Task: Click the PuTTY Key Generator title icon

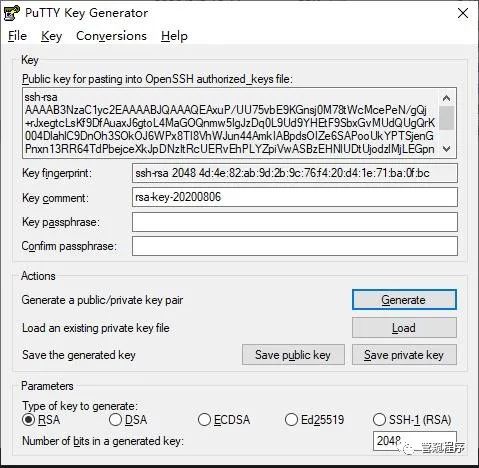Action: click(x=12, y=14)
